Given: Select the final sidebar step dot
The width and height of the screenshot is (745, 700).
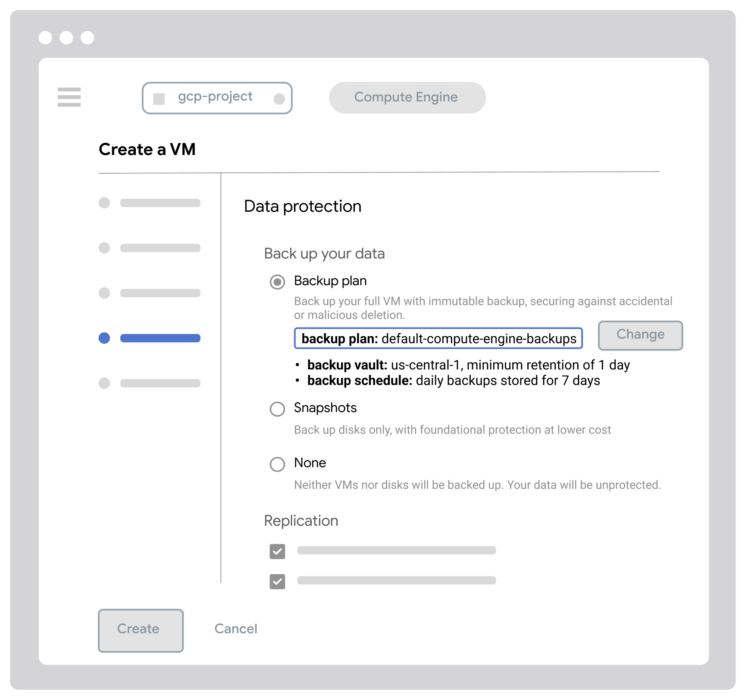Looking at the screenshot, I should click(x=104, y=383).
